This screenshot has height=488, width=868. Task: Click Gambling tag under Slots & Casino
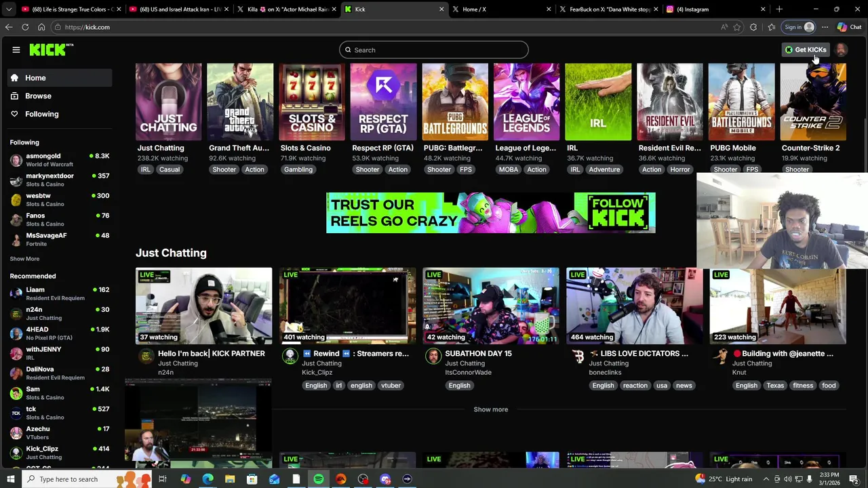tap(298, 169)
